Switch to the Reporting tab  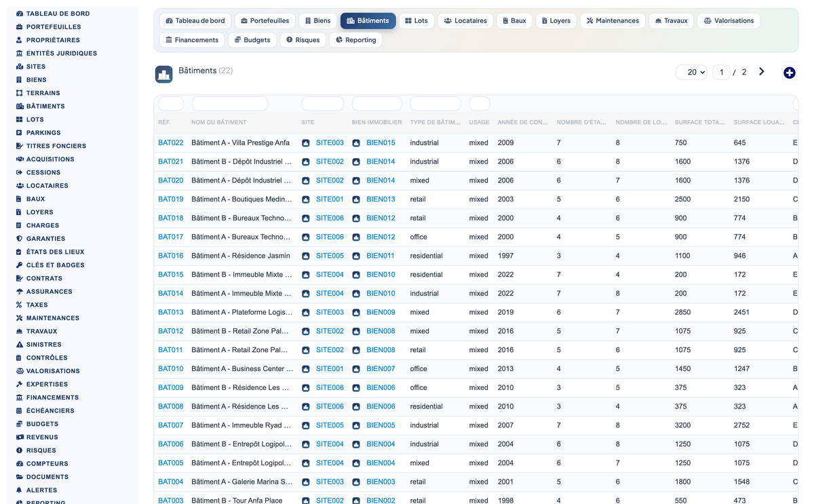click(x=356, y=40)
